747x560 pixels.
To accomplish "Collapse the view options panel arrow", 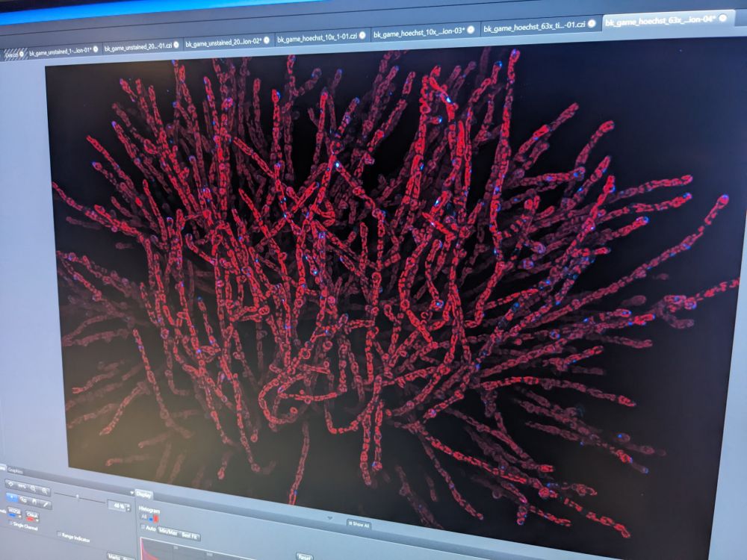I will coord(132,492).
